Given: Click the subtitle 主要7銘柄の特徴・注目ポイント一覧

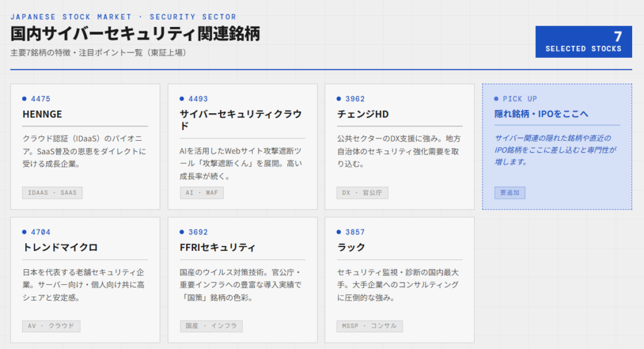Looking at the screenshot, I should coord(99,53).
